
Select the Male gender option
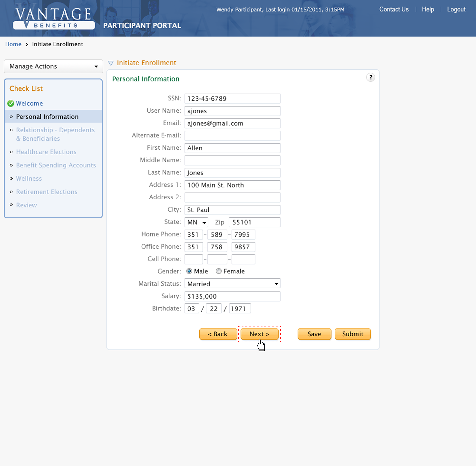(x=189, y=271)
